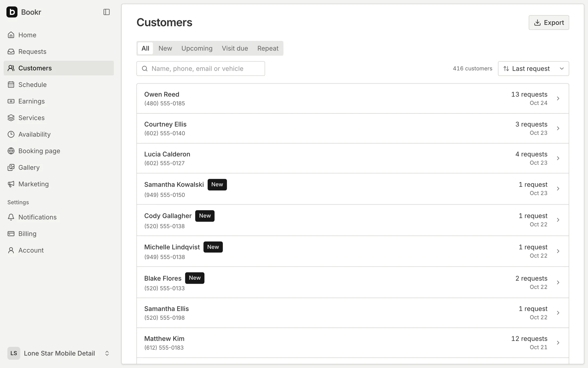The image size is (588, 368).
Task: Click the Schedule calendar icon
Action: (11, 85)
